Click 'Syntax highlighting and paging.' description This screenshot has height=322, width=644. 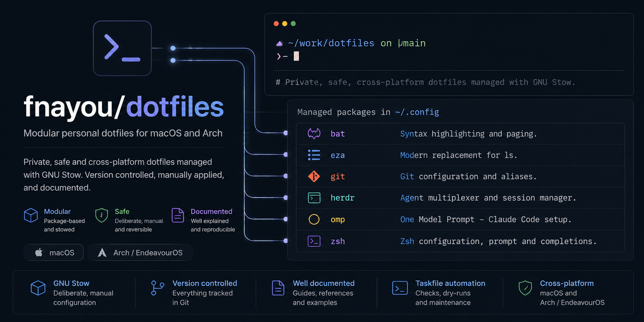(x=468, y=134)
